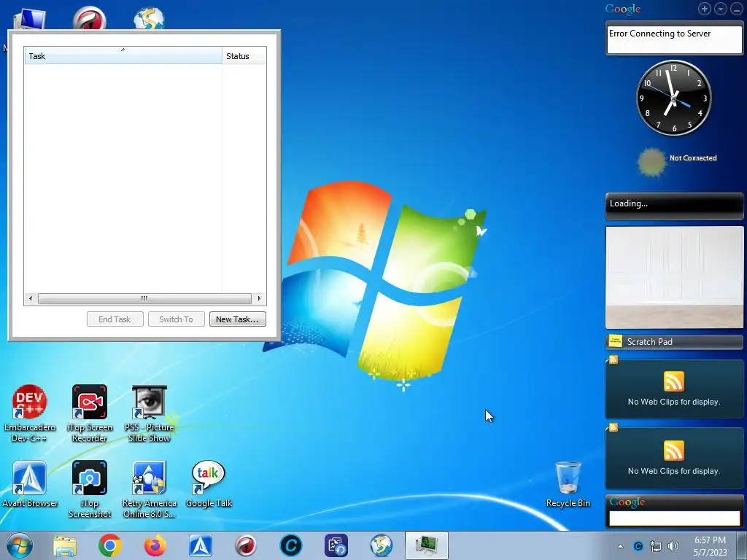The height and width of the screenshot is (560, 747).
Task: Click the photo thumbnail gadget
Action: click(x=674, y=277)
